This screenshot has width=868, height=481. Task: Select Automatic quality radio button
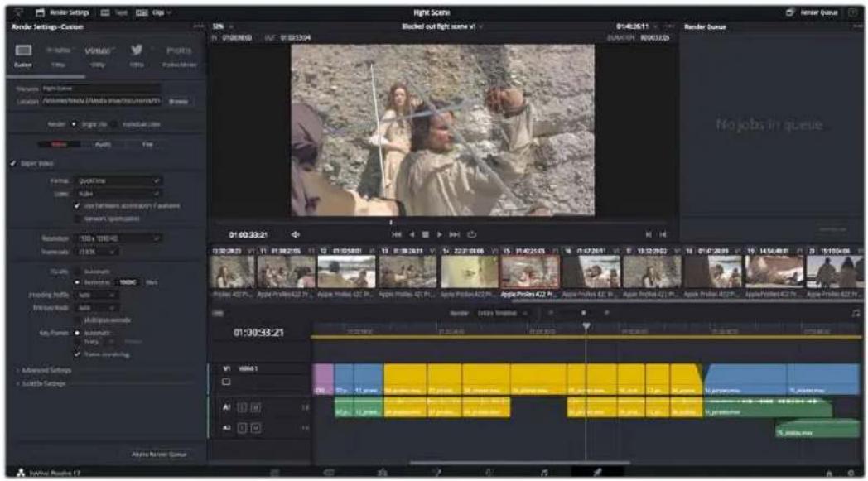(77, 272)
